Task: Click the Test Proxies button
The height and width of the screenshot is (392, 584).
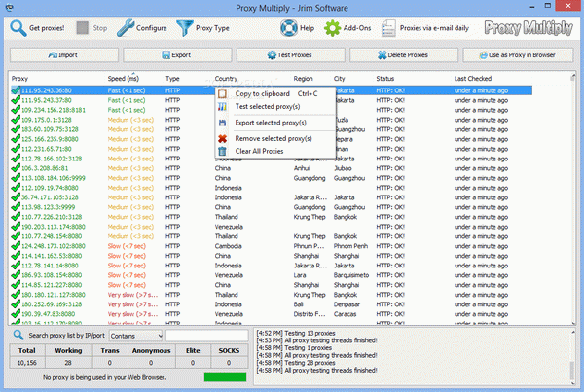Action: [290, 55]
